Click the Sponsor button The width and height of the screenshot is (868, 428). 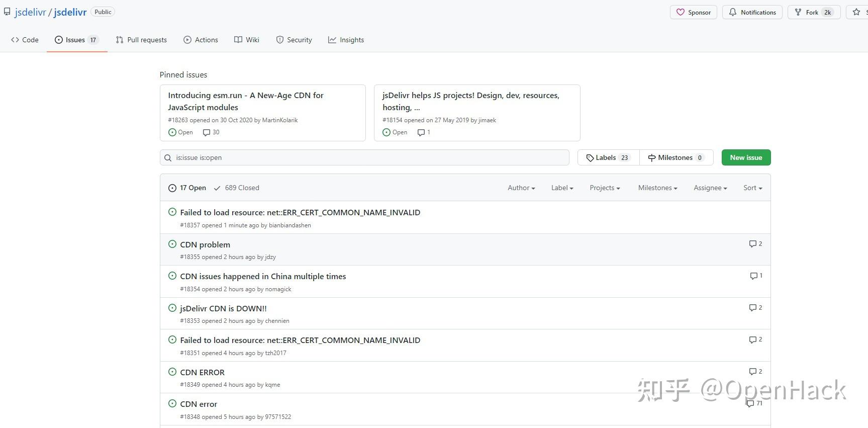[693, 12]
